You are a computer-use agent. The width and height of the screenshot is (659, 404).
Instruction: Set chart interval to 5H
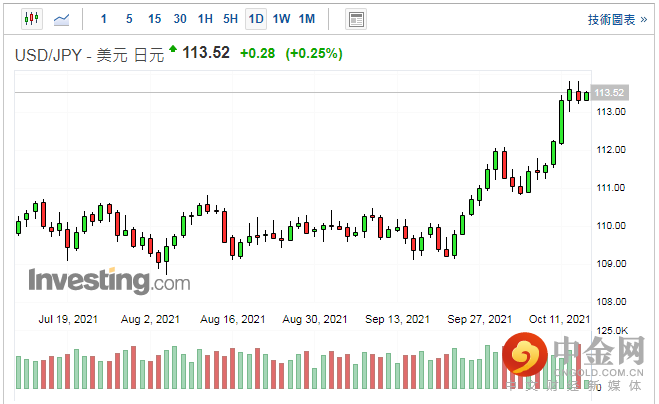[230, 19]
